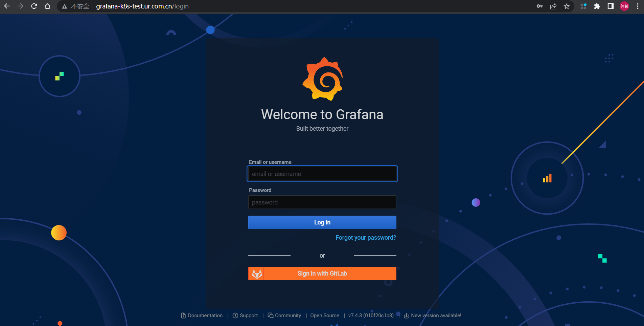Click the colored squares extension icon
This screenshot has height=326, width=644.
click(x=583, y=6)
